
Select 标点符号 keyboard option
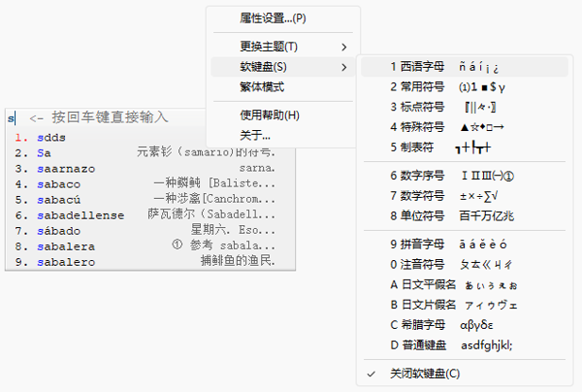(417, 107)
